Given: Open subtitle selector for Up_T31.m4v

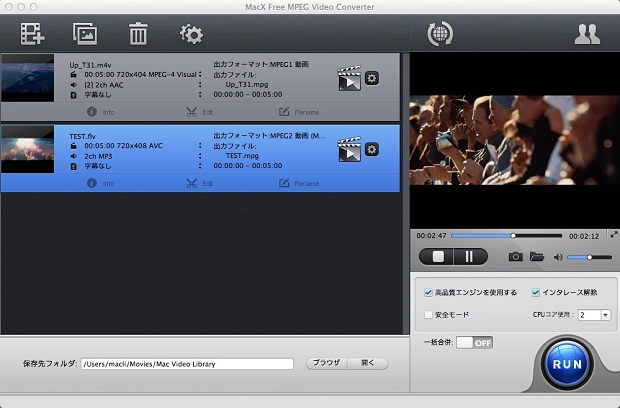Looking at the screenshot, I should point(200,94).
